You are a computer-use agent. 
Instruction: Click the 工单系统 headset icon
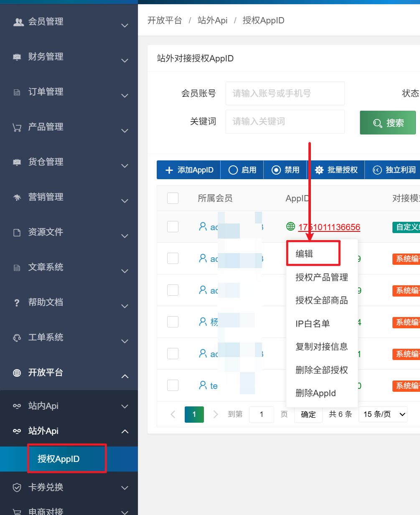pyautogui.click(x=17, y=338)
